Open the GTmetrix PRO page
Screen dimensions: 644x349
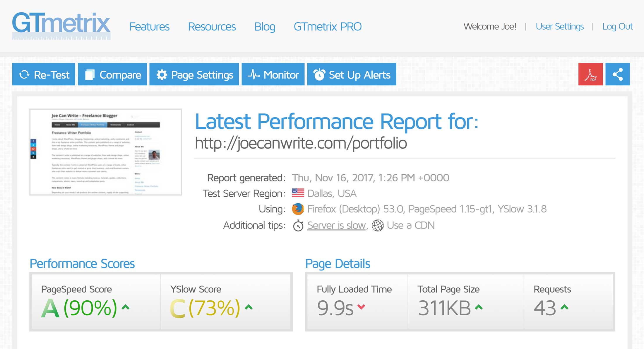tap(328, 27)
